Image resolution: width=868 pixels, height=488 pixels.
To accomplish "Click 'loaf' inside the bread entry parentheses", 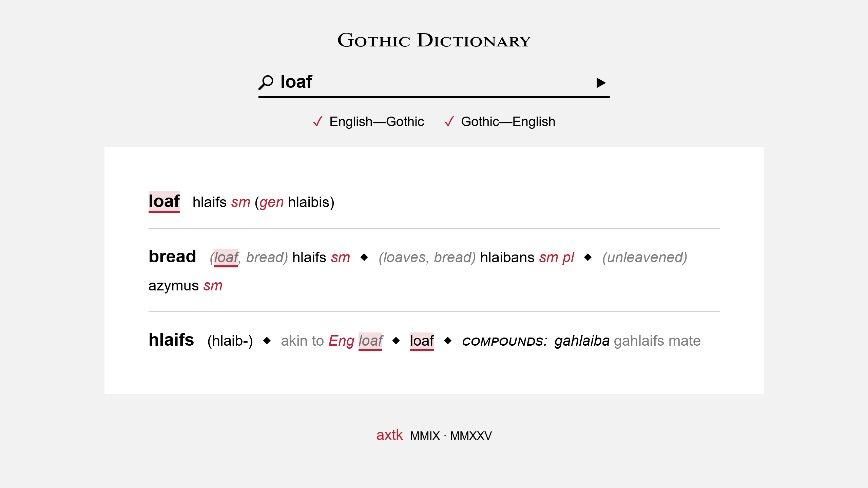I will (226, 258).
